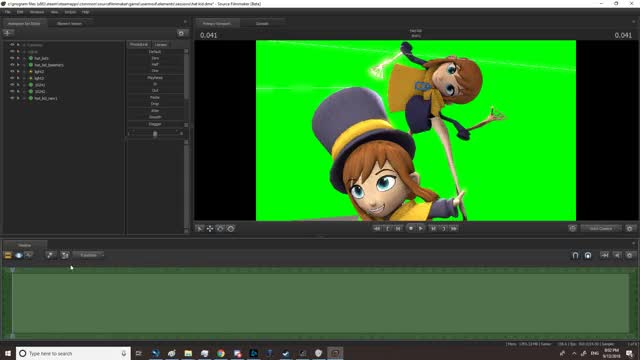This screenshot has width=640, height=360.
Task: Apply the Default preset
Action: pos(155,52)
